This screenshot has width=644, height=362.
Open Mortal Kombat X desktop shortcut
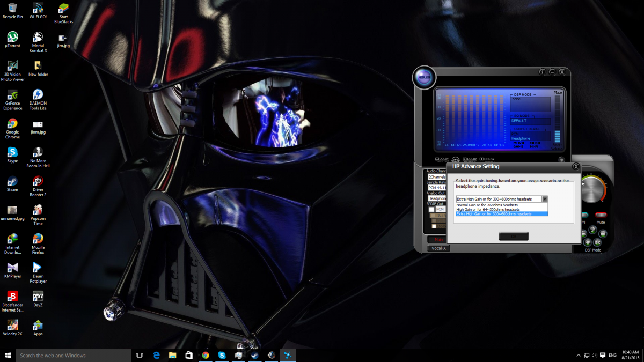pyautogui.click(x=38, y=38)
